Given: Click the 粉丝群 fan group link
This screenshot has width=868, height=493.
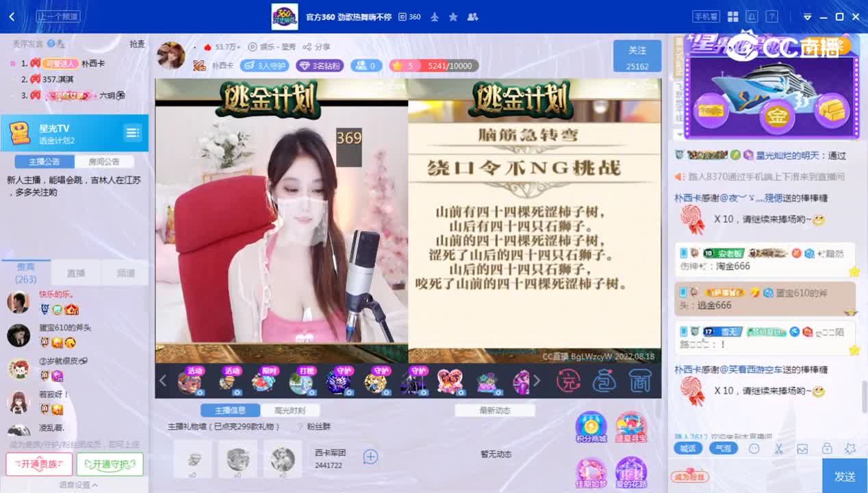Looking at the screenshot, I should coord(318,427).
